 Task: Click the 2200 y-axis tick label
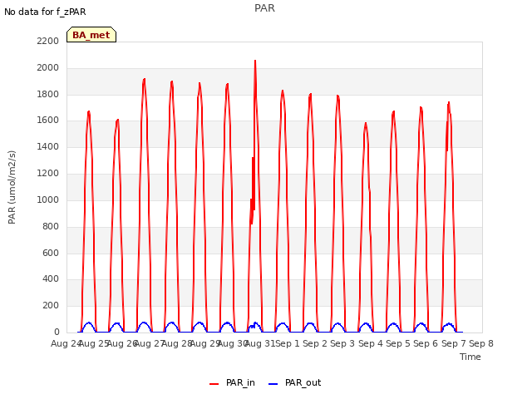pos(48,41)
